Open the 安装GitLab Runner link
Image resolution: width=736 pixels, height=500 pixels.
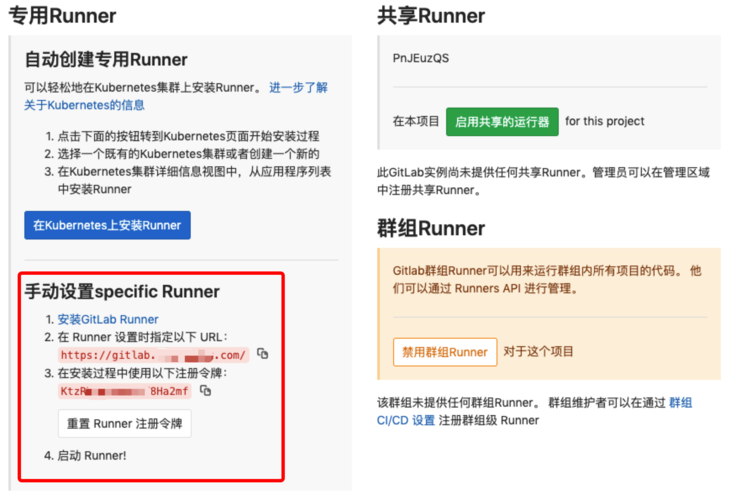tap(108, 319)
